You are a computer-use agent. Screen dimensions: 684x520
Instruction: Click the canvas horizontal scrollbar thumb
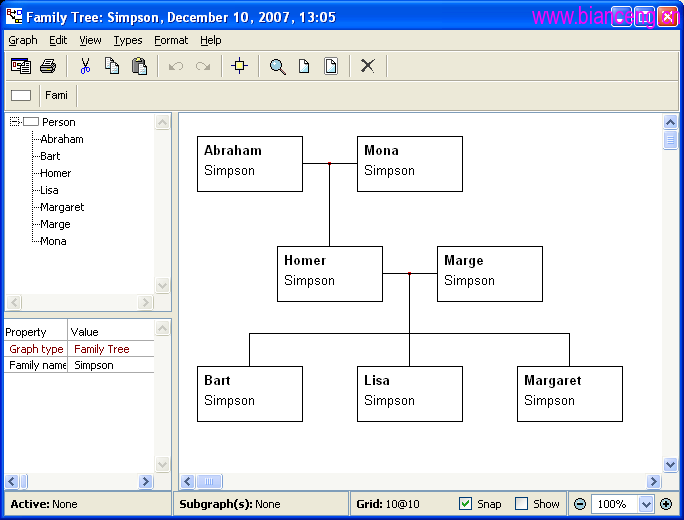209,481
